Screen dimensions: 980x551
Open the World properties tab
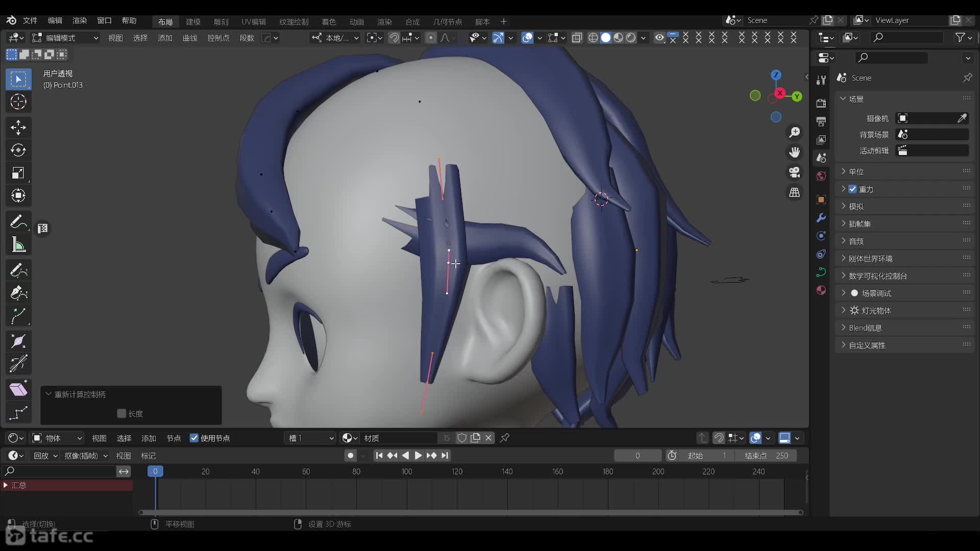pos(821,177)
